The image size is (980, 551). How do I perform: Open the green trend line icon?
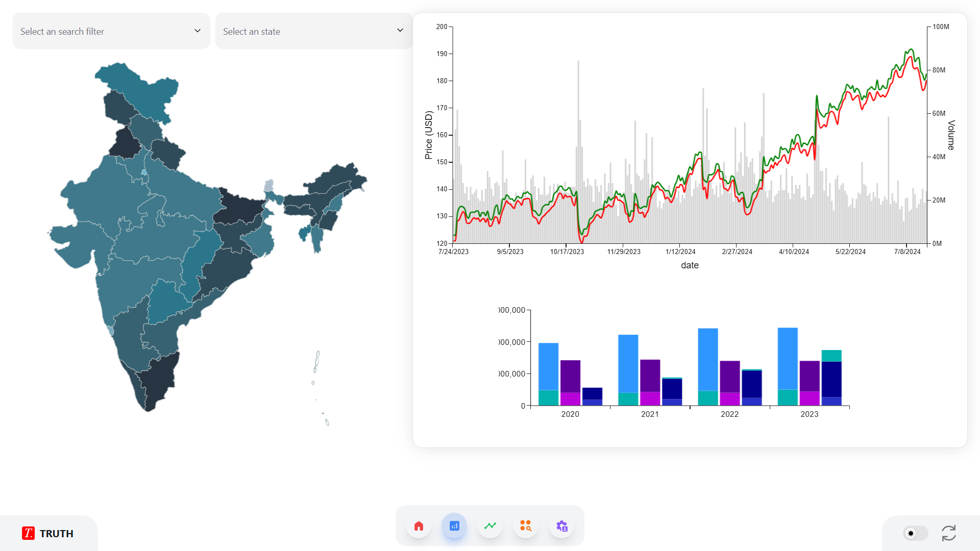click(490, 526)
